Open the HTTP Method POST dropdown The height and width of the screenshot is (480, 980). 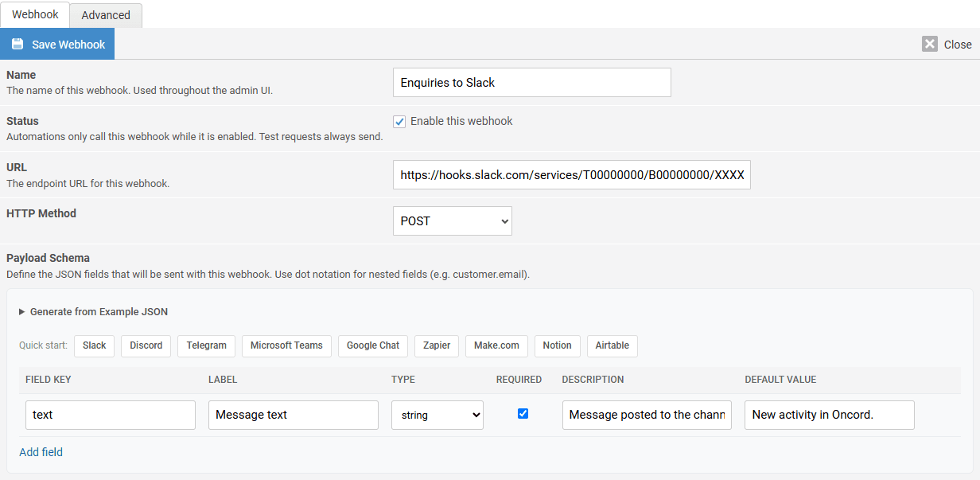click(x=453, y=221)
